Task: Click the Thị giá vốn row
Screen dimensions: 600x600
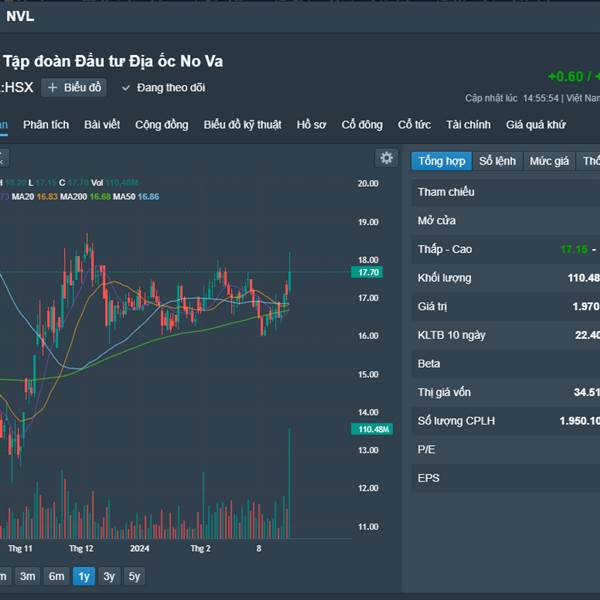Action: [506, 392]
